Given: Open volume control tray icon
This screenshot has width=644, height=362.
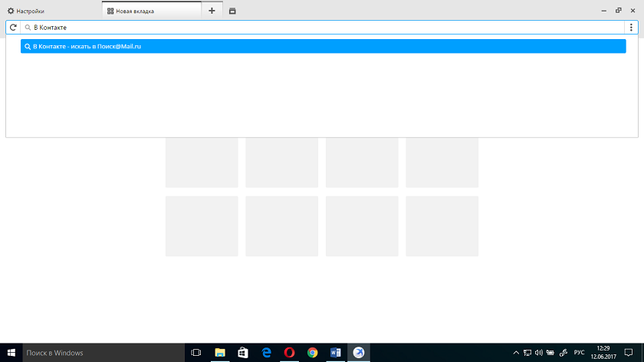Looking at the screenshot, I should (x=538, y=353).
